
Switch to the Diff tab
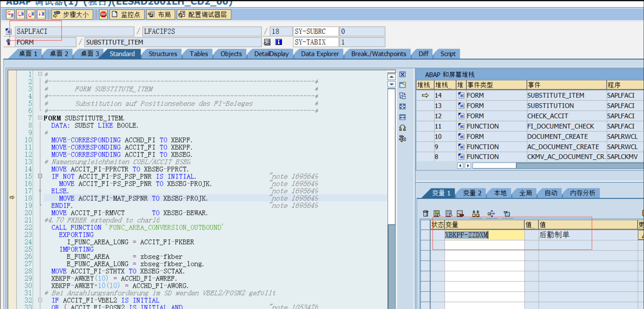tap(423, 54)
